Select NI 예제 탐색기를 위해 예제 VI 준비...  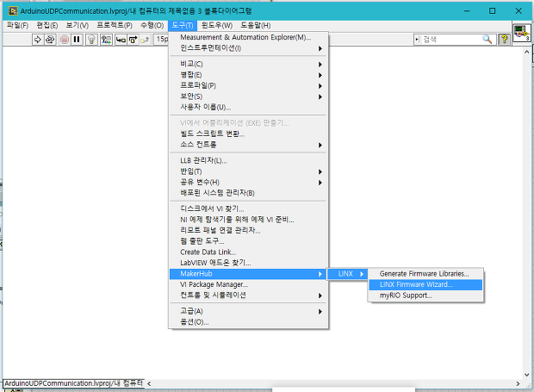[x=249, y=220]
